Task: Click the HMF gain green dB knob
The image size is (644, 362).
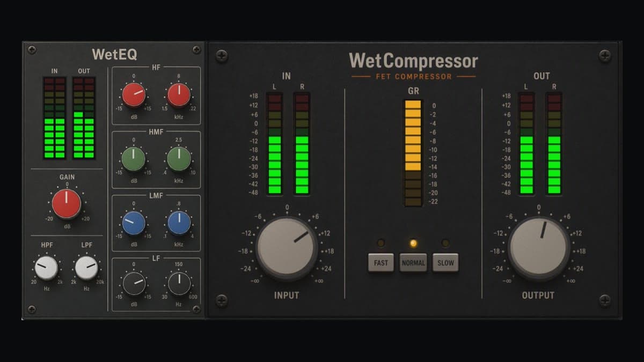Action: click(134, 159)
